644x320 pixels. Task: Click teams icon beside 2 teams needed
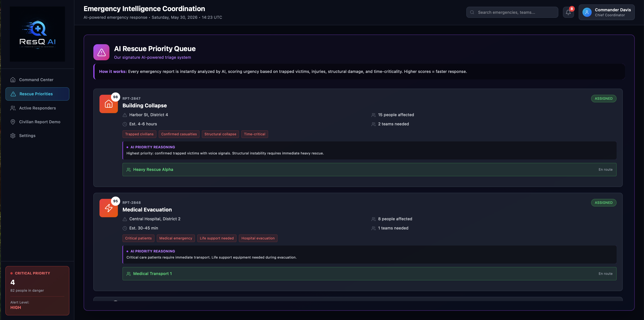[374, 124]
